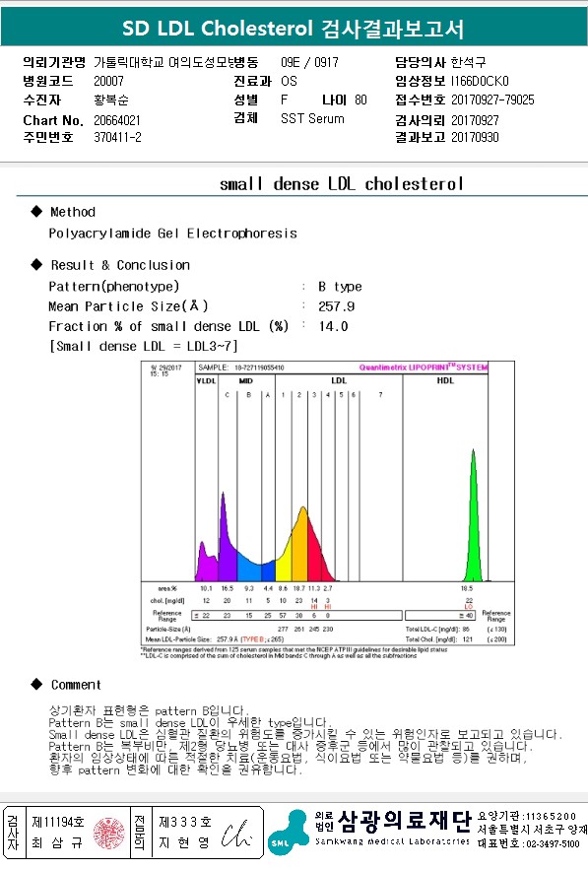Click the B type pattern result

[x=340, y=287]
